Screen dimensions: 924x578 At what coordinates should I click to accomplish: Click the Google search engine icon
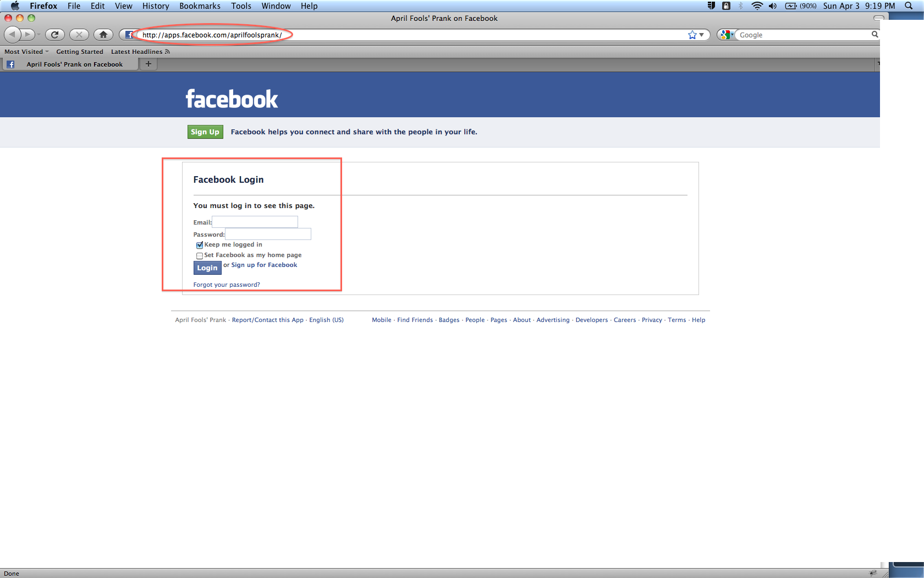coord(725,35)
